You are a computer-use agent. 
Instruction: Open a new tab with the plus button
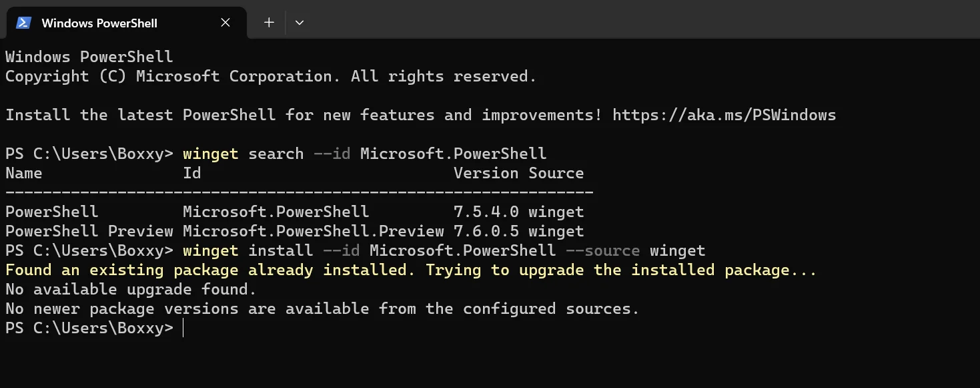[x=269, y=23]
